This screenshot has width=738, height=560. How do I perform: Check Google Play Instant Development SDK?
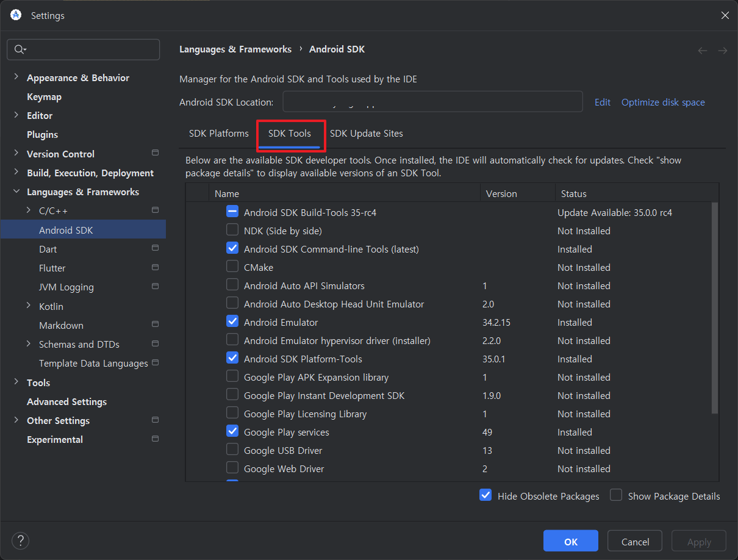[x=232, y=395]
